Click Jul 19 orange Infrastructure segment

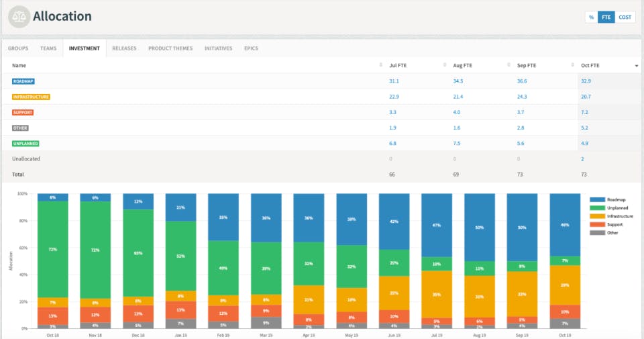pos(437,294)
